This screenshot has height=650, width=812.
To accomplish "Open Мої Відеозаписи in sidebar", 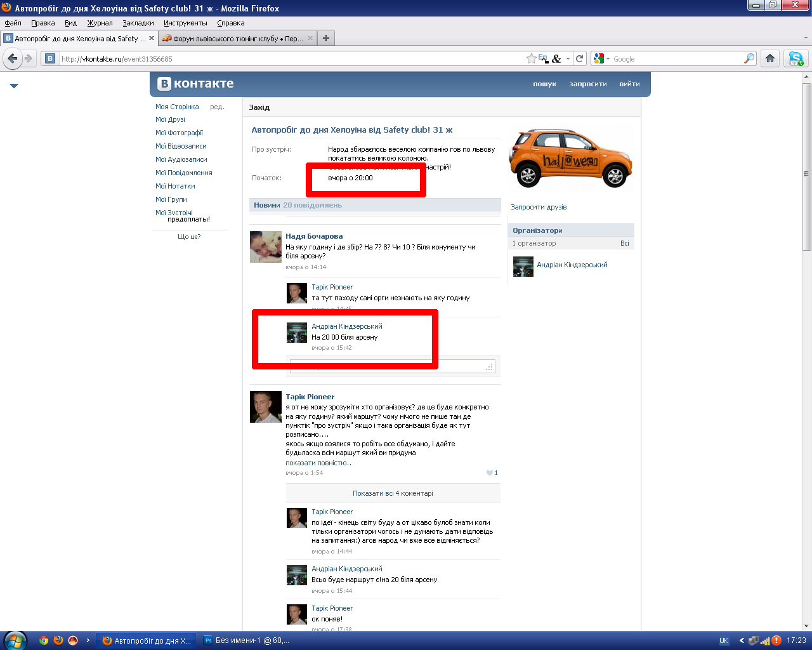I will 181,146.
